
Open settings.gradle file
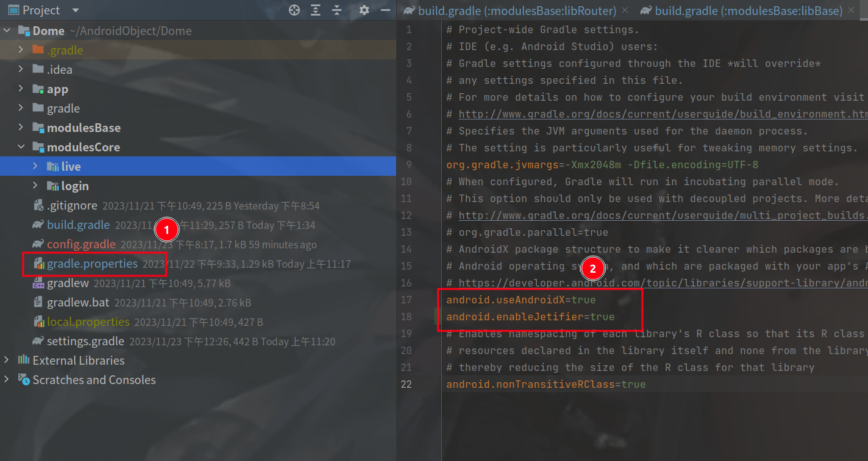tap(86, 341)
